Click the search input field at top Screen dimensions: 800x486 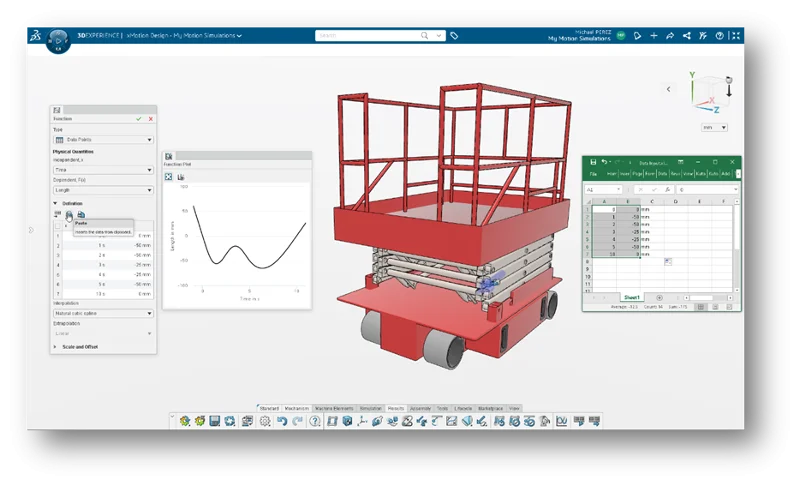coord(380,36)
